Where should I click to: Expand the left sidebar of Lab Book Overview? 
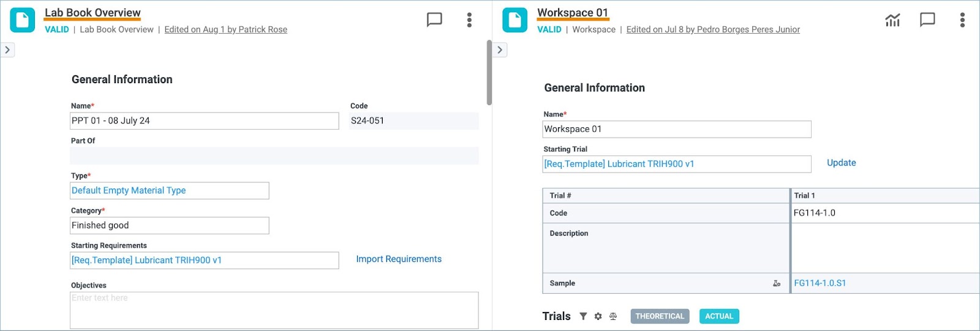(7, 50)
